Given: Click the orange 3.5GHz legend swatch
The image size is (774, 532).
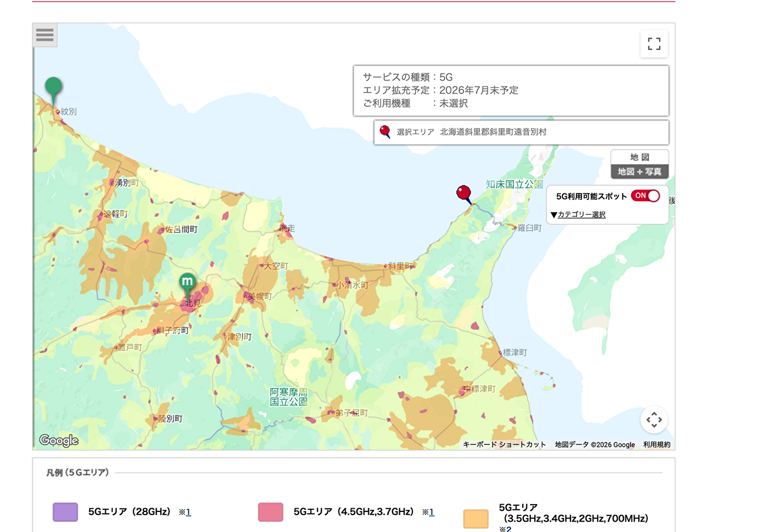Looking at the screenshot, I should coord(476,519).
